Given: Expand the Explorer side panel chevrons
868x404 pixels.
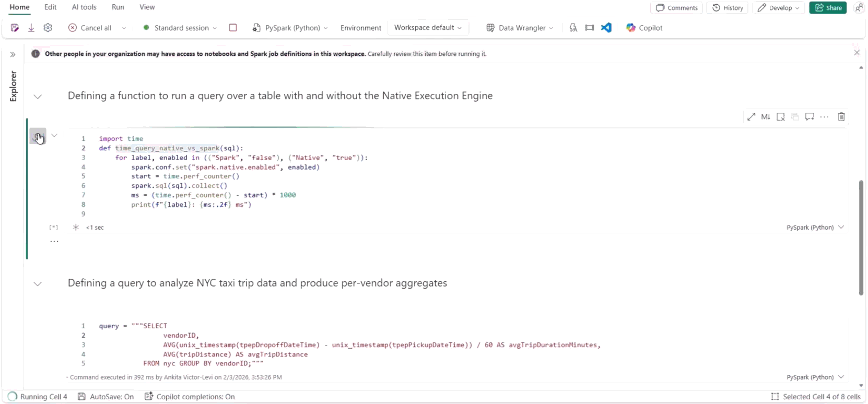Looking at the screenshot, I should click(x=13, y=54).
